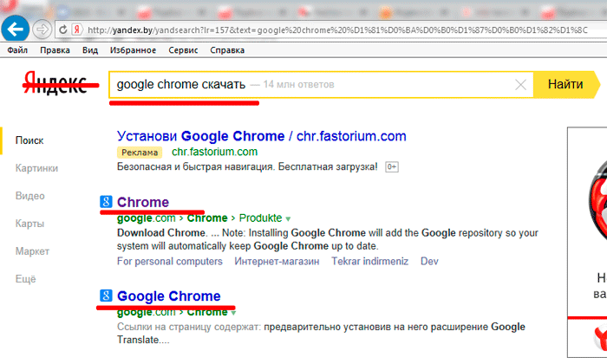607x364 pixels.
Task: Expand the Ещё sidebar item
Action: point(25,279)
